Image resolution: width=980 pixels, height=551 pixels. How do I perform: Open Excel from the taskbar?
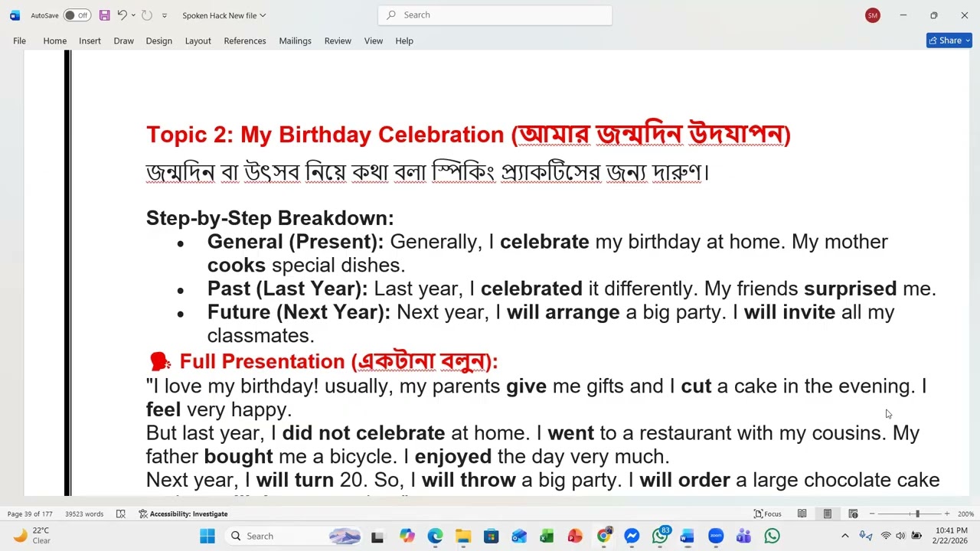coord(547,536)
